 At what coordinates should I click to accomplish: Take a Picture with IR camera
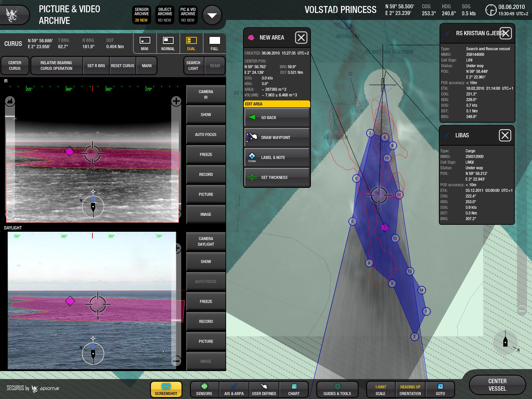click(x=206, y=195)
